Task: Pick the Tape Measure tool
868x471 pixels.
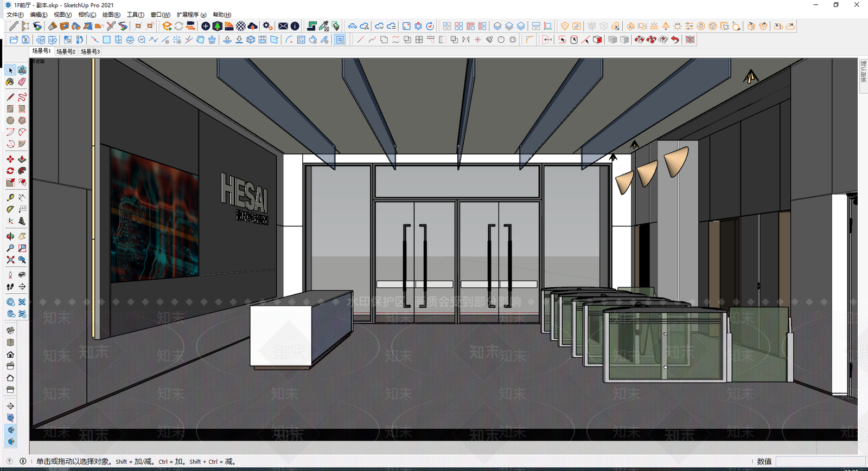Action: [10, 197]
